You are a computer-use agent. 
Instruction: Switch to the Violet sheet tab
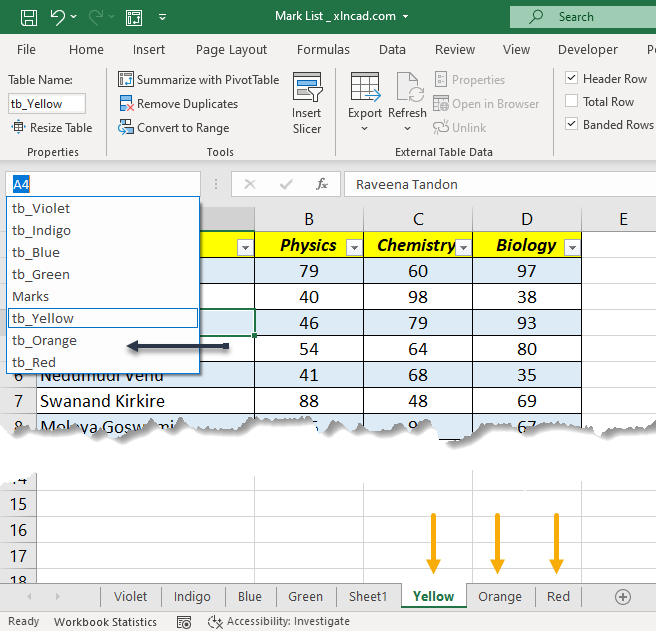point(131,596)
